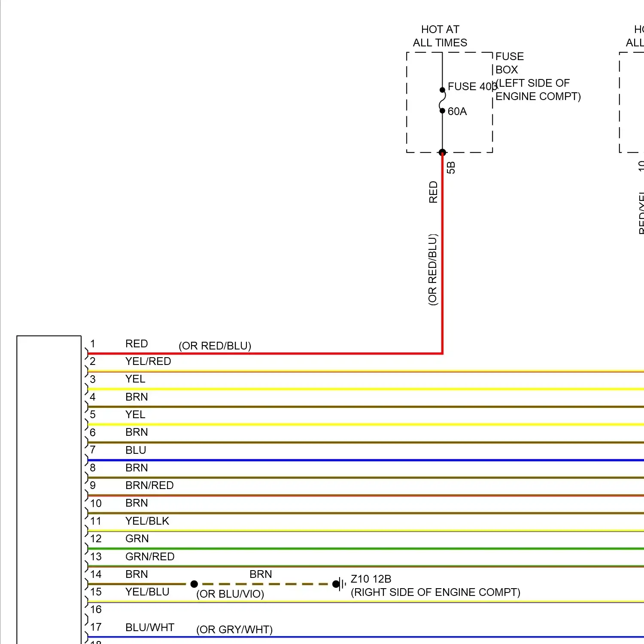Click the 'YEL' label at pin 3
Screen dimensions: 644x644
click(135, 379)
